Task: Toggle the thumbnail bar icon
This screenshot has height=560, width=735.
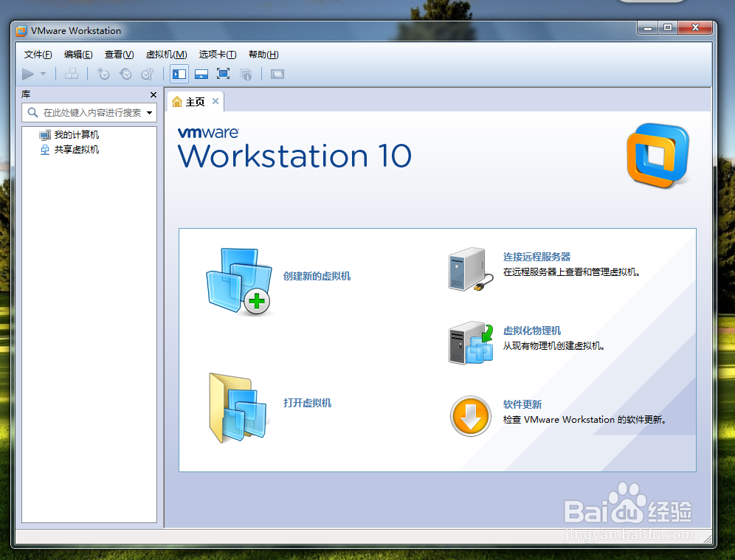Action: pyautogui.click(x=200, y=74)
